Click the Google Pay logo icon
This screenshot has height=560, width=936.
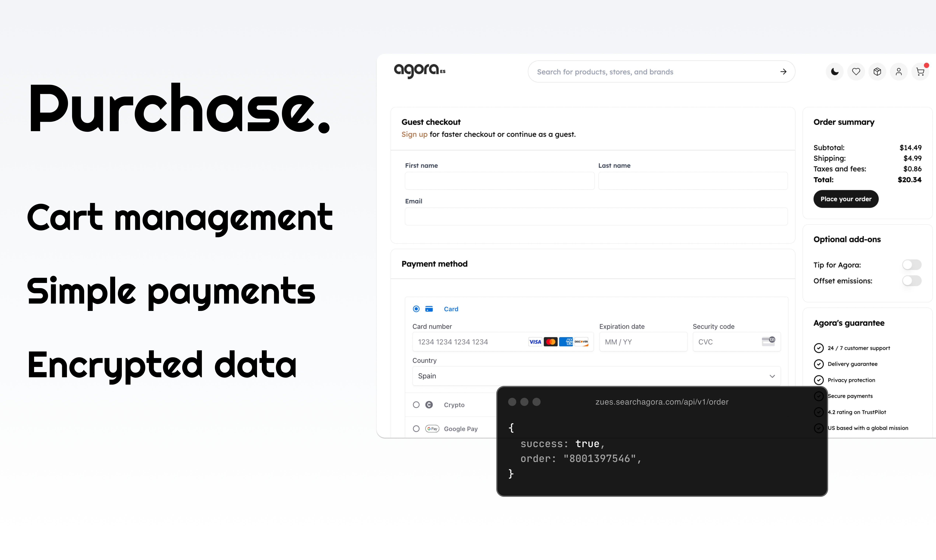pos(432,429)
